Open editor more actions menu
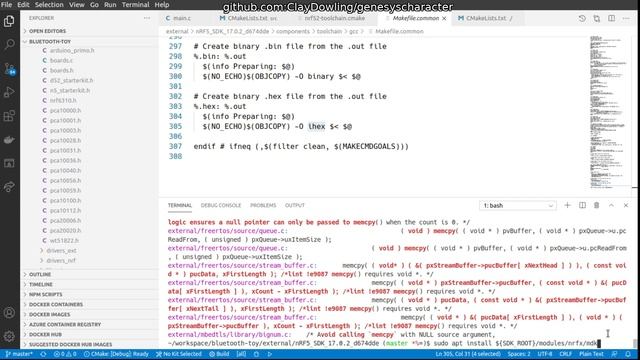The image size is (640, 360). pyautogui.click(x=626, y=18)
